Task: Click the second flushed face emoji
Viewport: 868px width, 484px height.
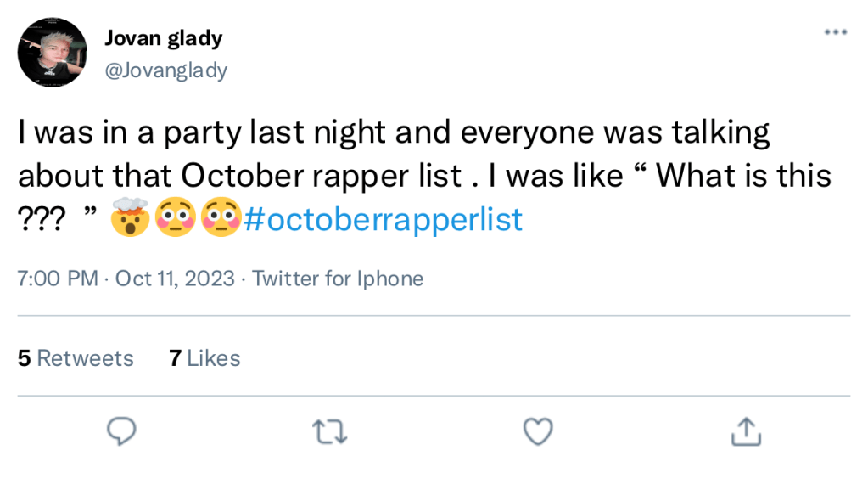Action: (x=221, y=219)
